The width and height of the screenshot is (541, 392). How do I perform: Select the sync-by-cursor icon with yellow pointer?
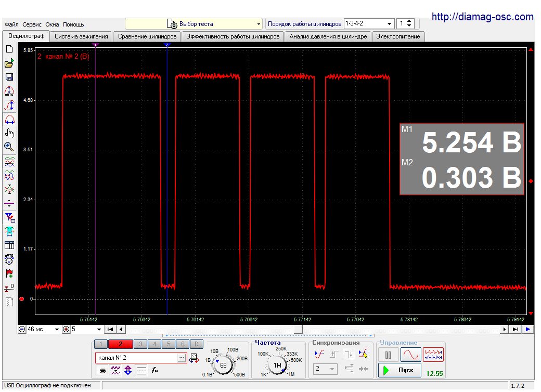(x=363, y=354)
